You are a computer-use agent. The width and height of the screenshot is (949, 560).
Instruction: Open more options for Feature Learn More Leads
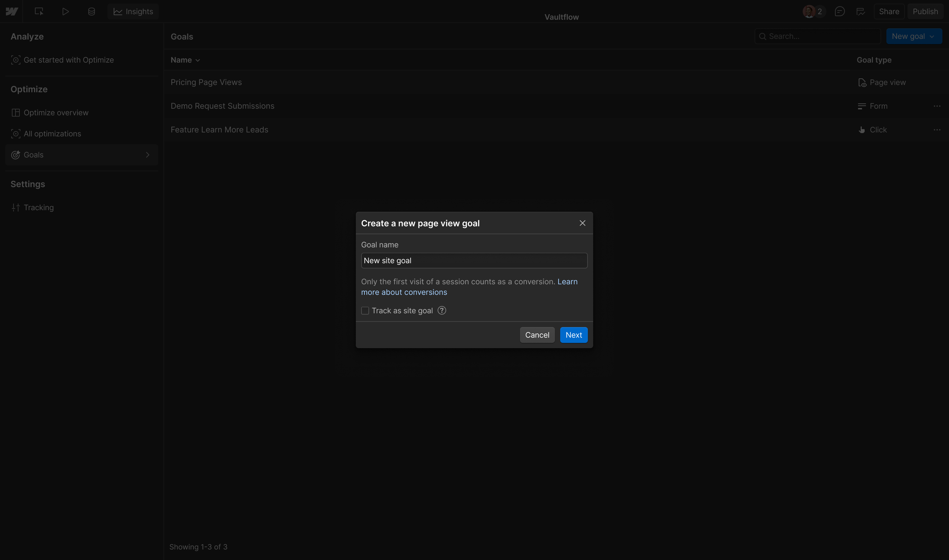(937, 130)
